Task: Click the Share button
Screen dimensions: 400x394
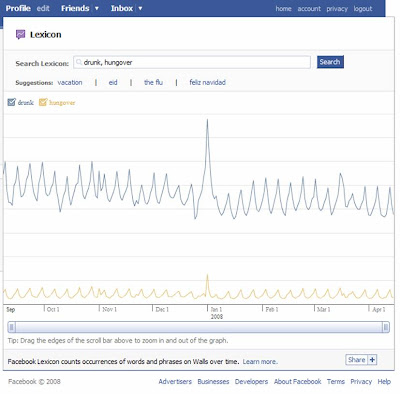Action: pos(357,360)
